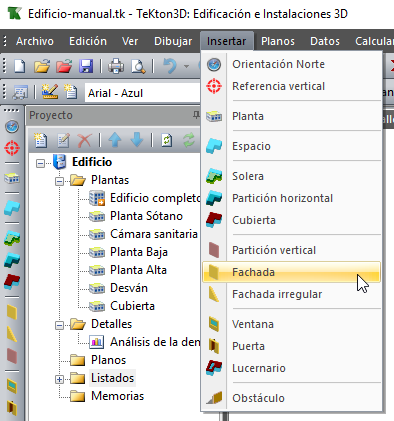Open the Planos menu
394x421 pixels.
click(278, 41)
